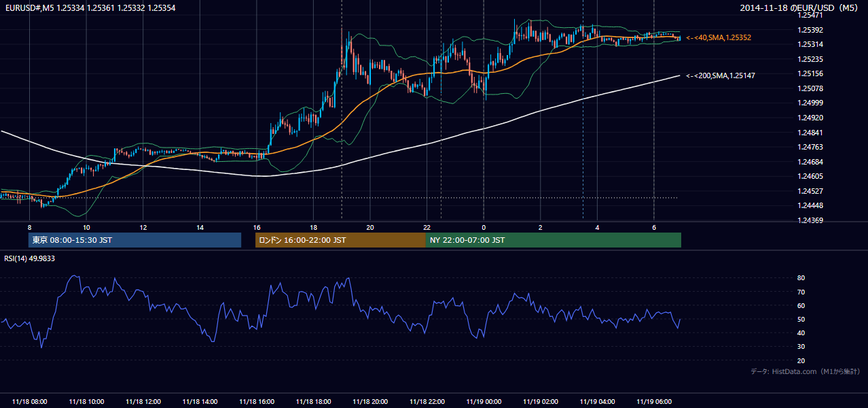Viewport: 868px width, 408px height.
Task: Click hour label 14 under the price chart
Action: [200, 226]
